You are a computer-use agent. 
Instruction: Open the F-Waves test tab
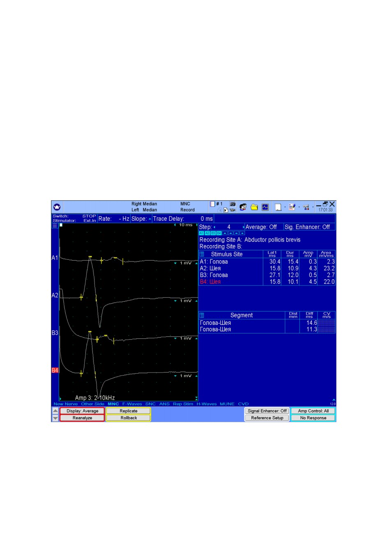point(132,404)
